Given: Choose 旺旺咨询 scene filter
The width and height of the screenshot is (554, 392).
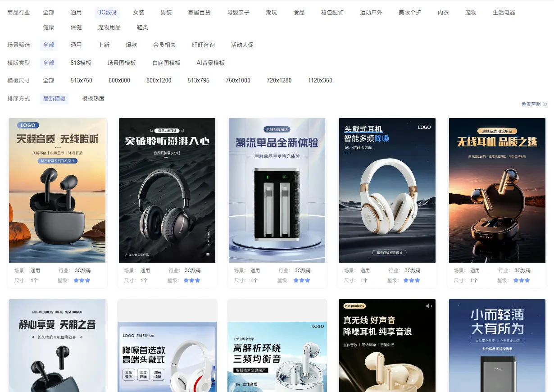Looking at the screenshot, I should (x=203, y=45).
